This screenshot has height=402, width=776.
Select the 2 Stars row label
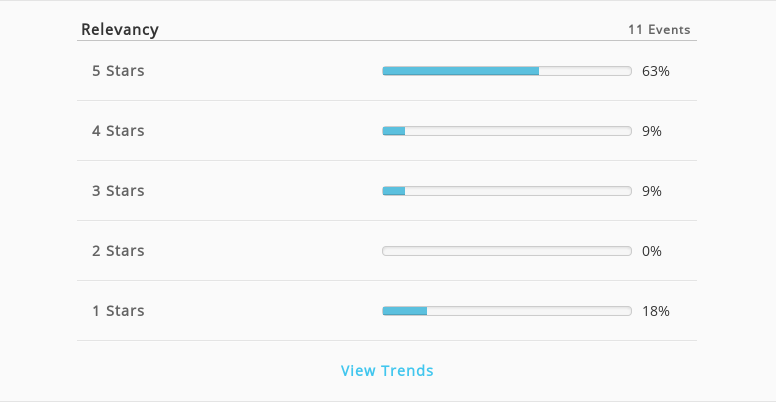click(118, 251)
